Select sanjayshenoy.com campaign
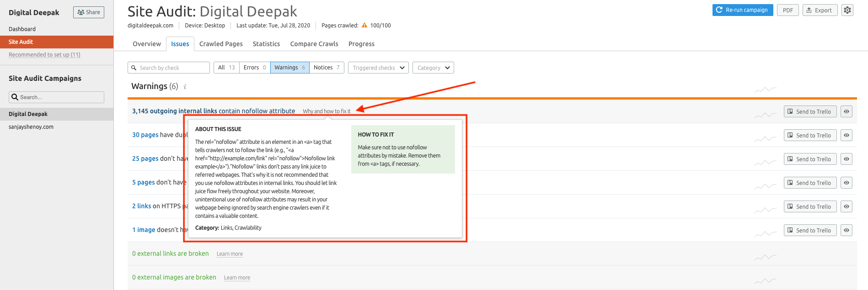The width and height of the screenshot is (868, 290). pyautogui.click(x=31, y=127)
